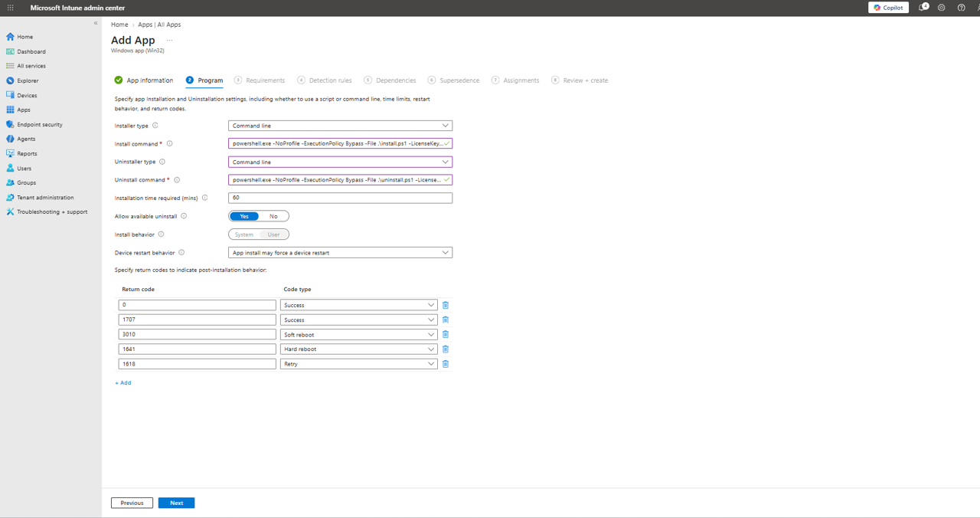Change code type for return code 1707
This screenshot has width=980, height=518.
(359, 320)
